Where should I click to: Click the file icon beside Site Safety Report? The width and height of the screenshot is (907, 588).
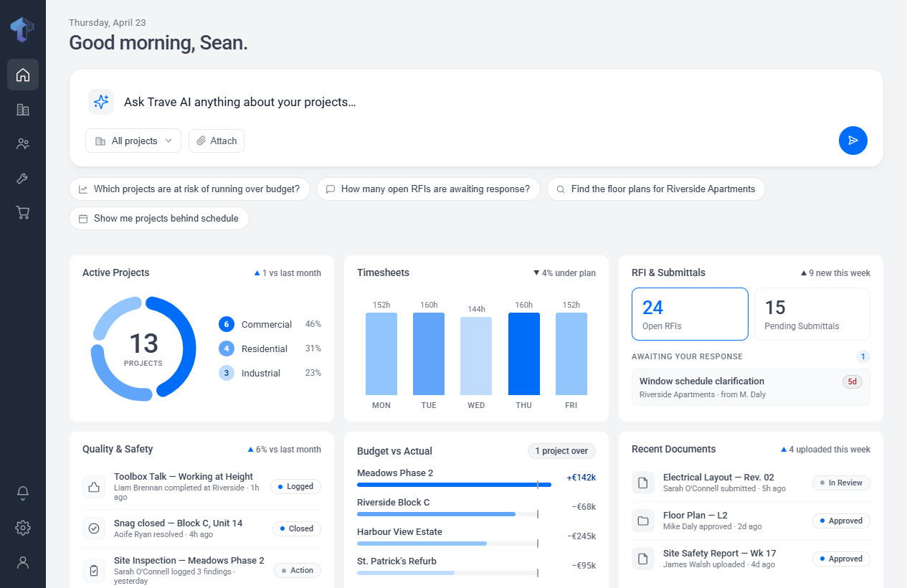coord(643,559)
